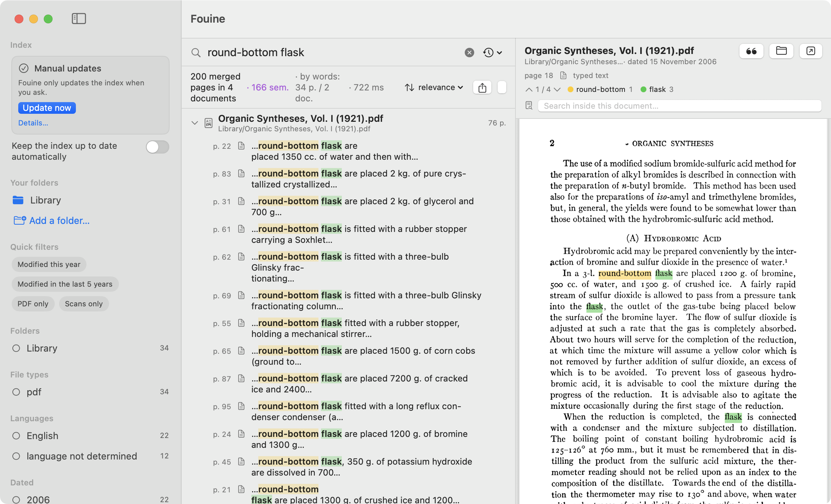The width and height of the screenshot is (831, 504).
Task: Click page icon on p. 24 result row
Action: [x=241, y=434]
